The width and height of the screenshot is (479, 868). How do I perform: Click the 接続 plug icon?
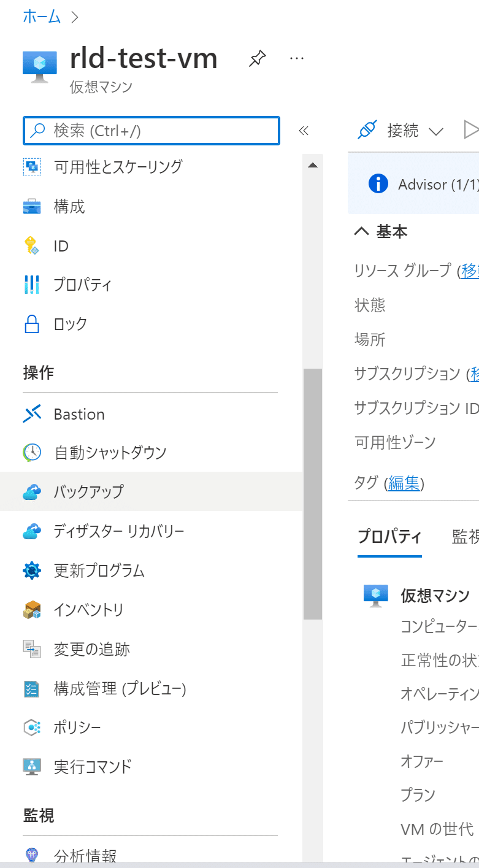tap(367, 130)
